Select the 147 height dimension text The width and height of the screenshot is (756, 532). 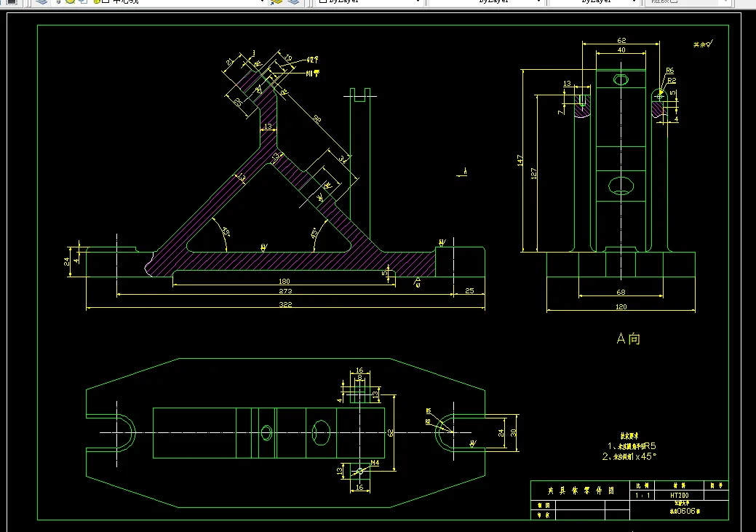520,160
